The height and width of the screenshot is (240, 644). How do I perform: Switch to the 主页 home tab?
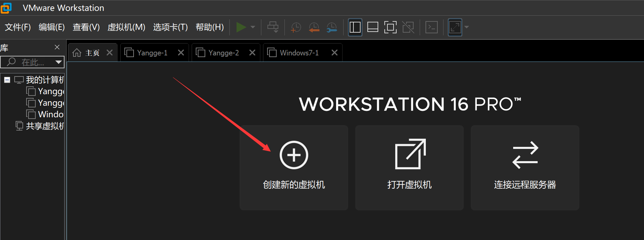coord(92,53)
